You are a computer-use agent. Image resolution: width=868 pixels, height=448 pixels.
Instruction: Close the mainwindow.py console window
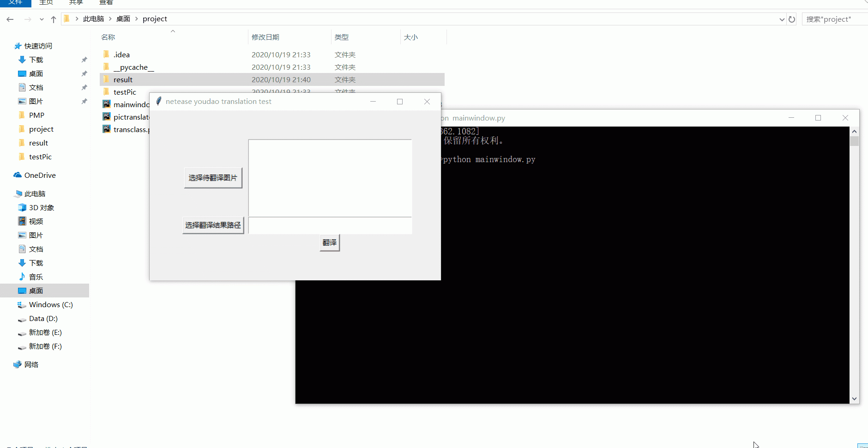[845, 118]
